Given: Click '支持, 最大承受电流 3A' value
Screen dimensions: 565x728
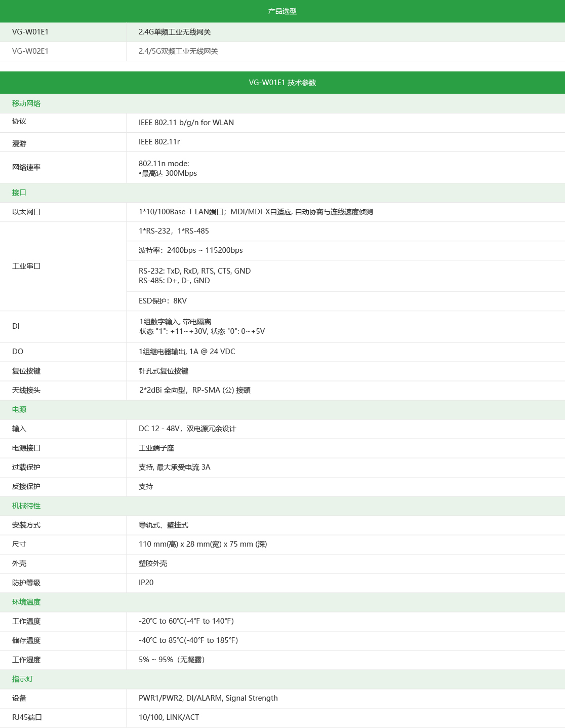Looking at the screenshot, I should (175, 467).
